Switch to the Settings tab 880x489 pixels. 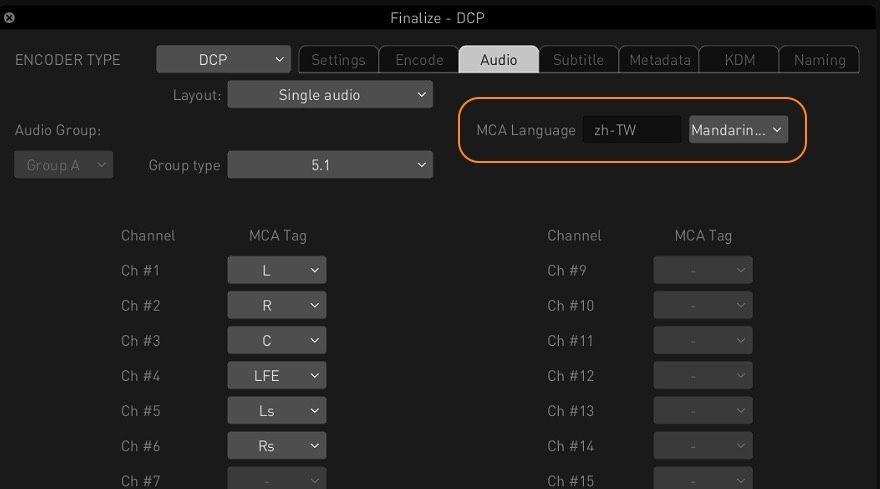(x=338, y=60)
